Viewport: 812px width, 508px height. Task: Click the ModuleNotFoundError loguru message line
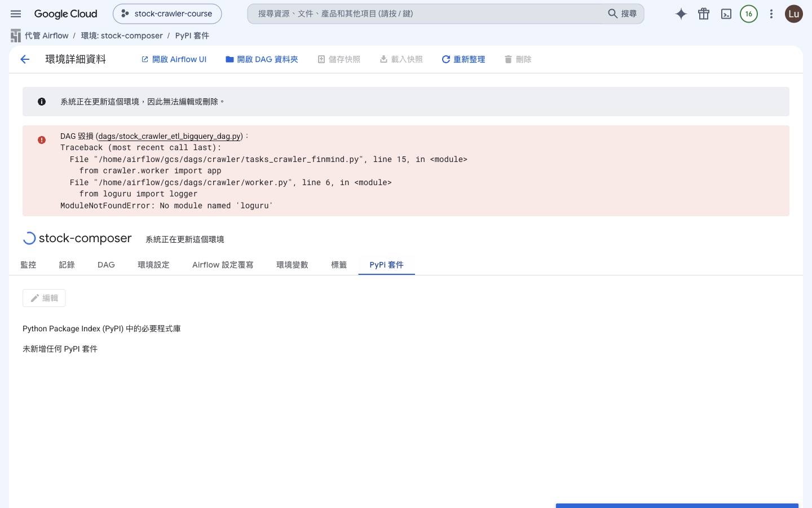(166, 205)
